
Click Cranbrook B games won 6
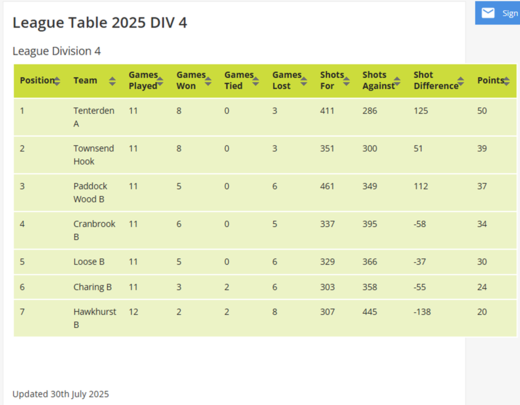[x=179, y=224]
